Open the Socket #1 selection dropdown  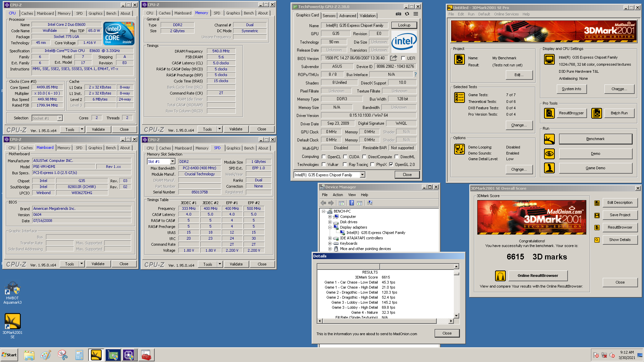60,118
